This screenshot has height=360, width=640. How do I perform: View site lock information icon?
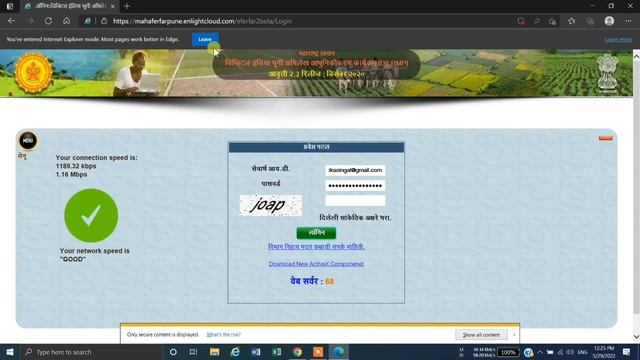[104, 21]
